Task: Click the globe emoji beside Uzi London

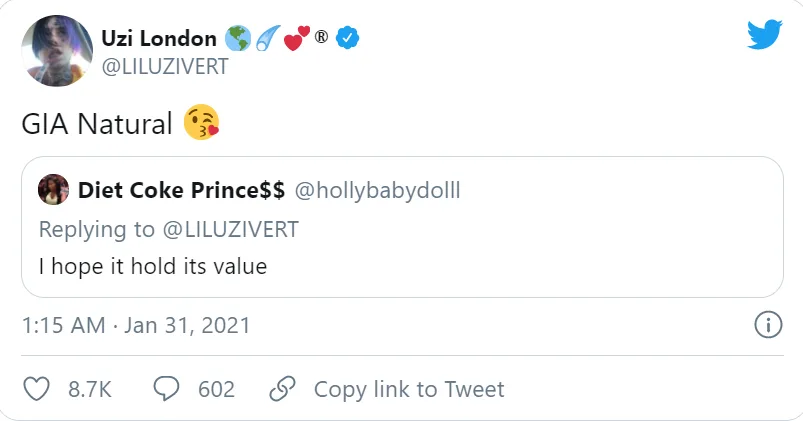Action: click(x=238, y=39)
